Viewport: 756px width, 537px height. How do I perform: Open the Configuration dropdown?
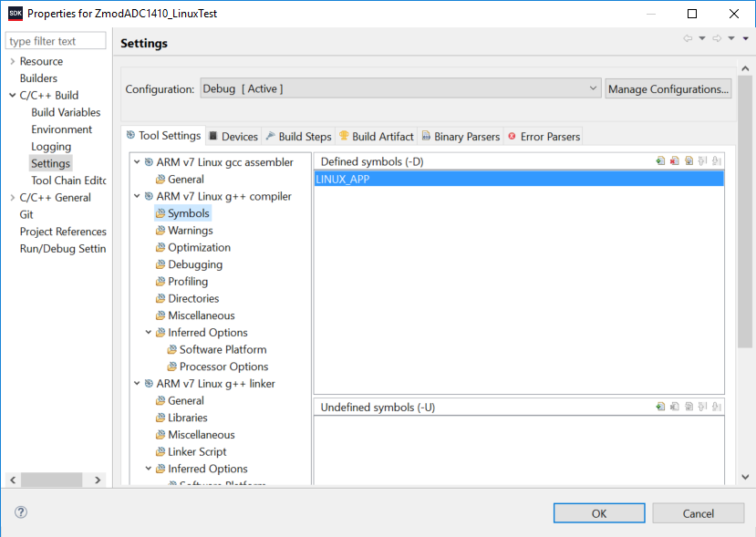400,88
